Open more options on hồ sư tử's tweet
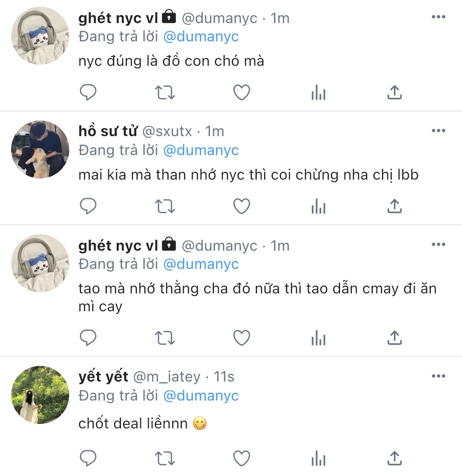 [x=439, y=131]
